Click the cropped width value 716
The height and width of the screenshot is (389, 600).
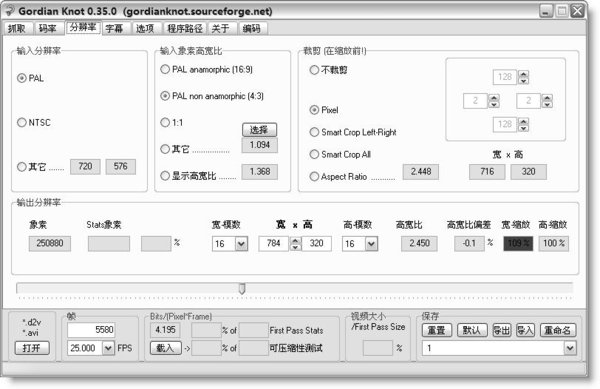point(487,172)
